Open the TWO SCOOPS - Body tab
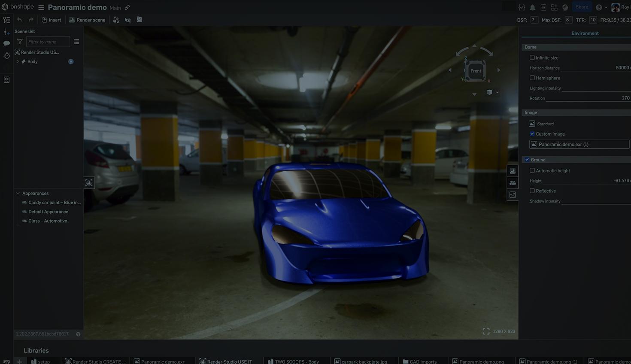Viewport: 631px width, 364px height. [x=296, y=361]
